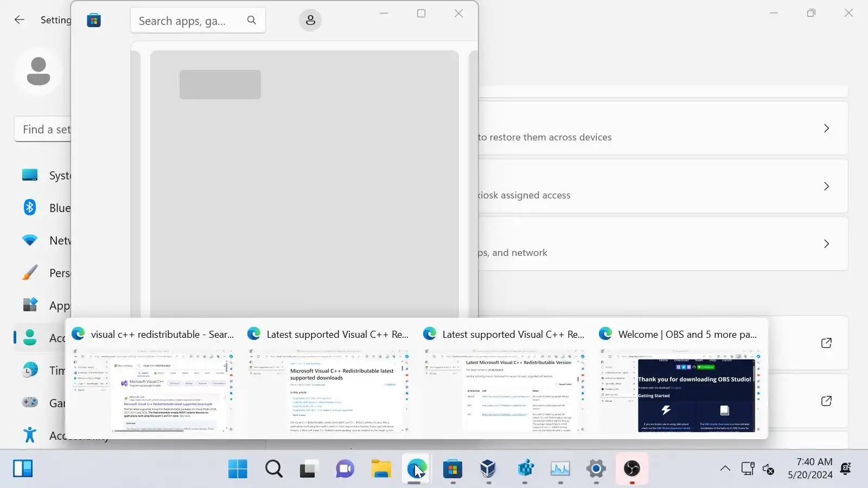Open Accessibility category via person icon

(x=30, y=435)
